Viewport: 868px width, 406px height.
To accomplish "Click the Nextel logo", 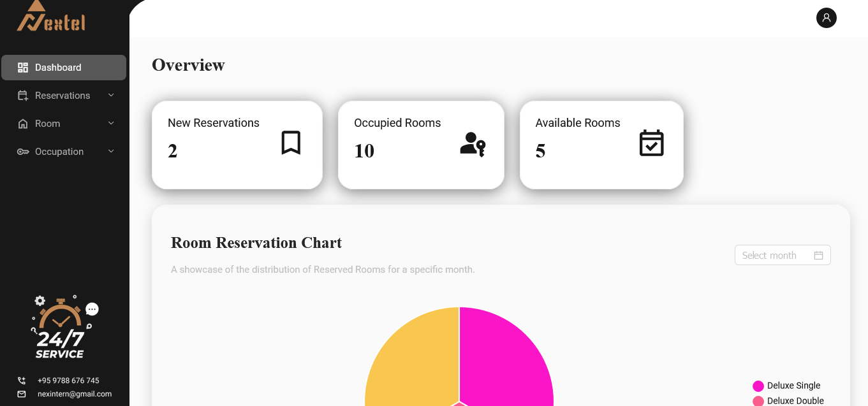I will (50, 17).
